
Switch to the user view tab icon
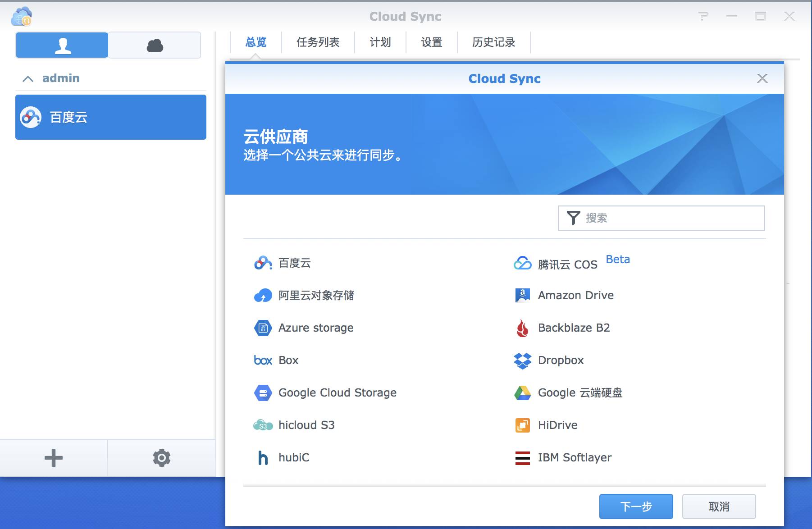(x=62, y=45)
